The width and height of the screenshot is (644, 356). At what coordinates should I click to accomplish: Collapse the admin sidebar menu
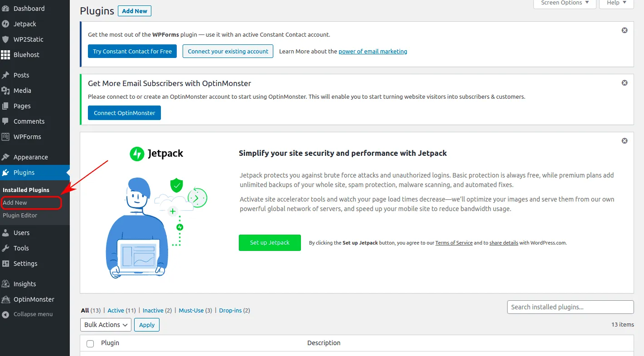33,314
